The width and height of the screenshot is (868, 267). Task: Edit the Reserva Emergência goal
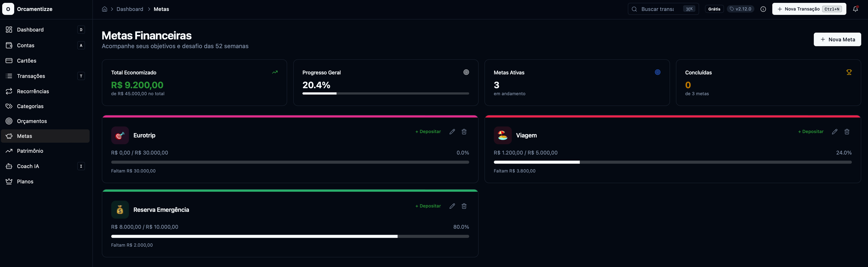click(452, 206)
